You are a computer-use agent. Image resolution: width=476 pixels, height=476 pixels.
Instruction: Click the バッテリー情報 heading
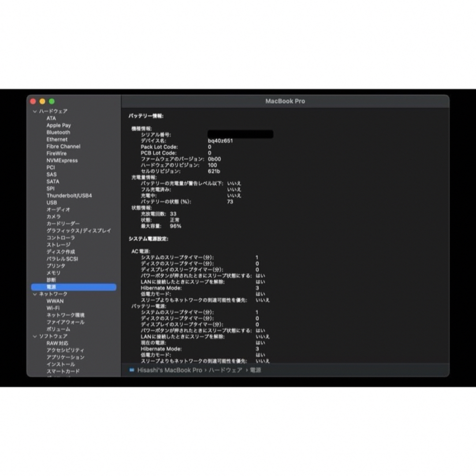pos(146,116)
